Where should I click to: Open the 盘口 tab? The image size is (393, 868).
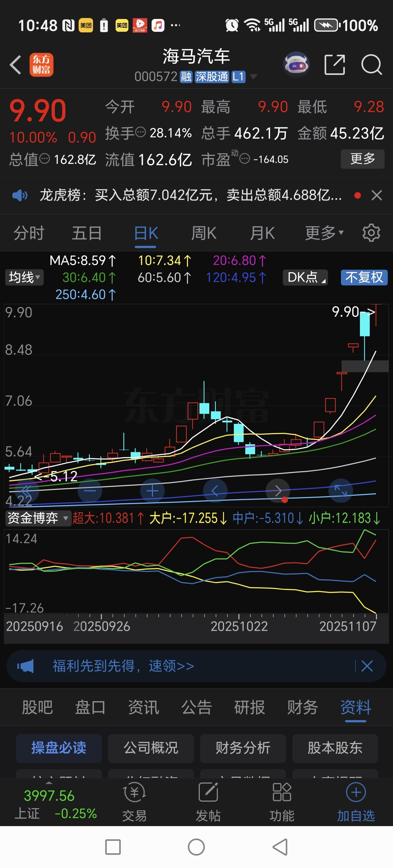[x=90, y=707]
